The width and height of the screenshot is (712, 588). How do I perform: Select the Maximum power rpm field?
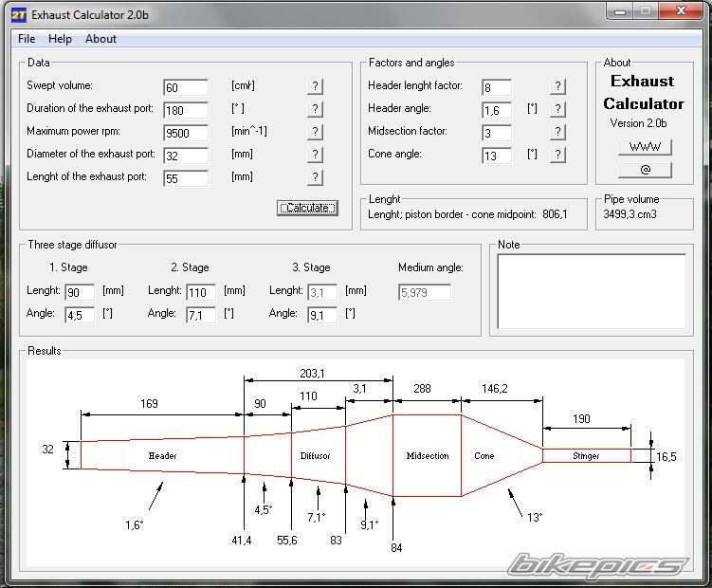click(185, 134)
